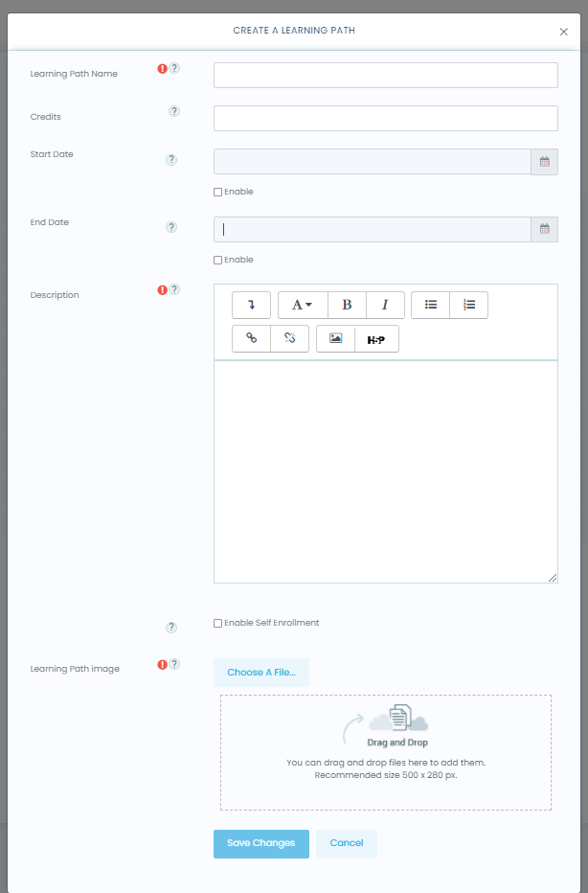The image size is (588, 893).
Task: Open the paragraph styles dropdown
Action: coord(303,305)
